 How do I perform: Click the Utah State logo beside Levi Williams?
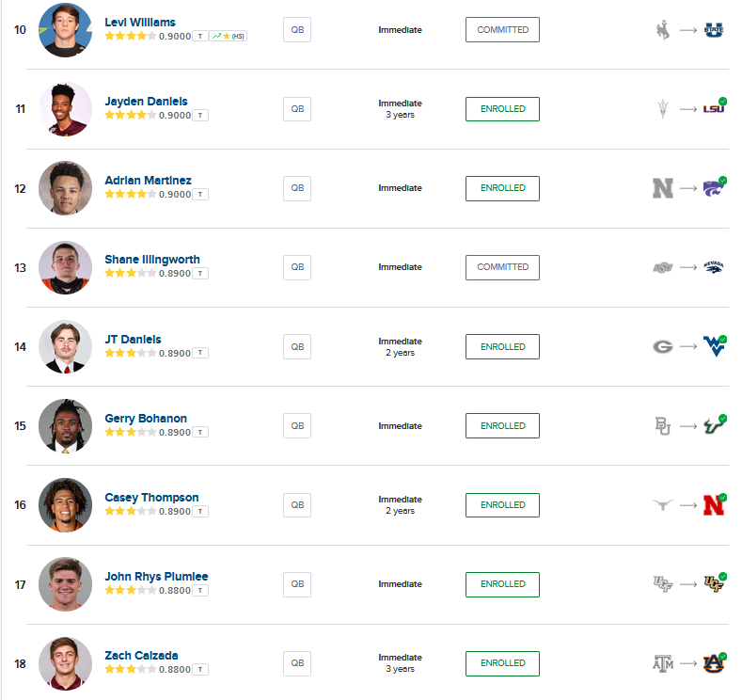tap(714, 30)
